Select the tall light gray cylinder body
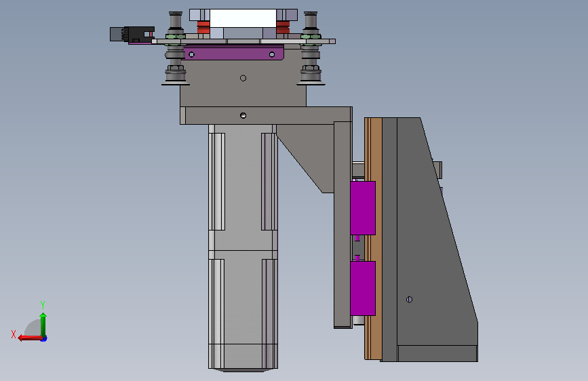This screenshot has width=588, height=381. tap(243, 247)
